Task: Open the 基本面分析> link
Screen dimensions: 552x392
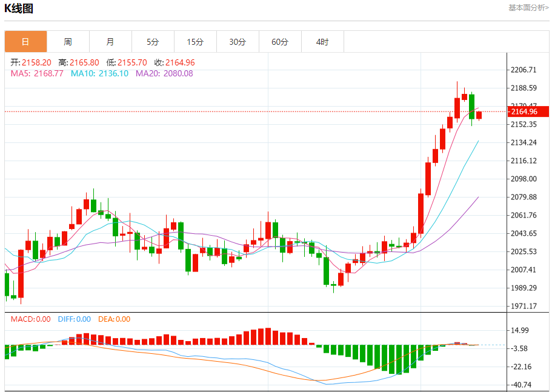Action: pos(528,8)
